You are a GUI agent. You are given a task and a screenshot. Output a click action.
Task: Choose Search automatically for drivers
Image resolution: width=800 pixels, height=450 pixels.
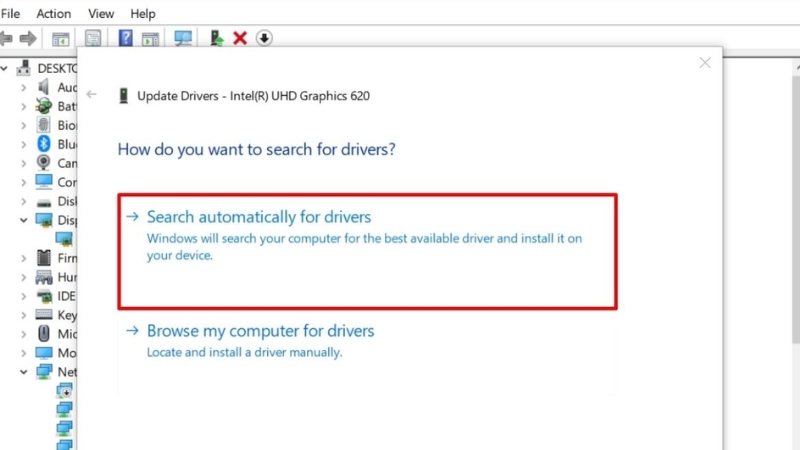pyautogui.click(x=367, y=251)
